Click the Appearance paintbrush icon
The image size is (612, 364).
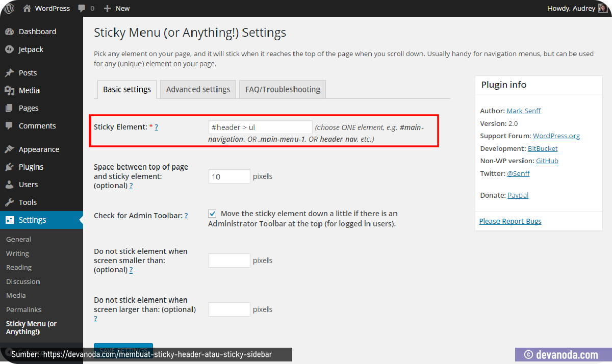pyautogui.click(x=9, y=149)
